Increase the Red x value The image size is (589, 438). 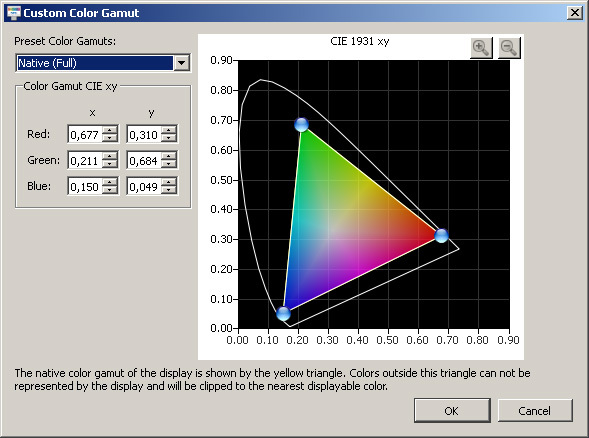click(x=110, y=130)
